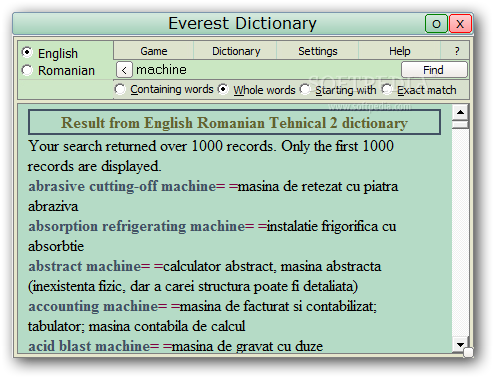Screen dimensions: 494x378
Task: Click the results scrollbar thumb
Action: pos(461,125)
